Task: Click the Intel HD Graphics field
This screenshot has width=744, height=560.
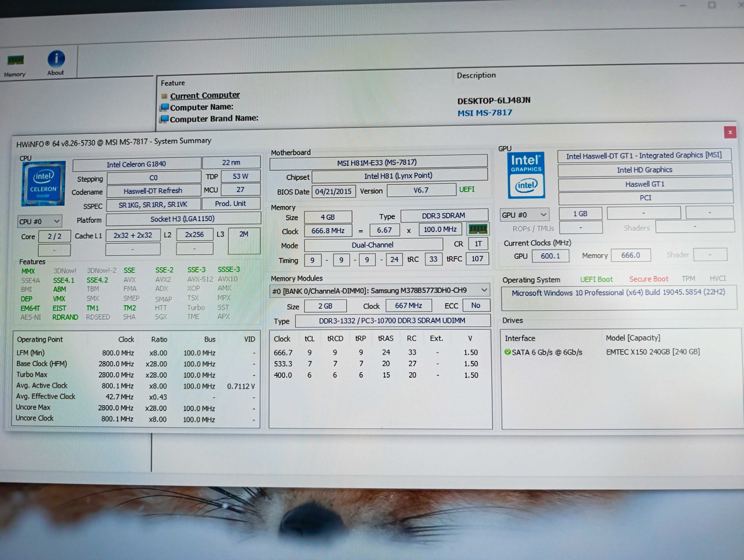Action: (x=645, y=170)
